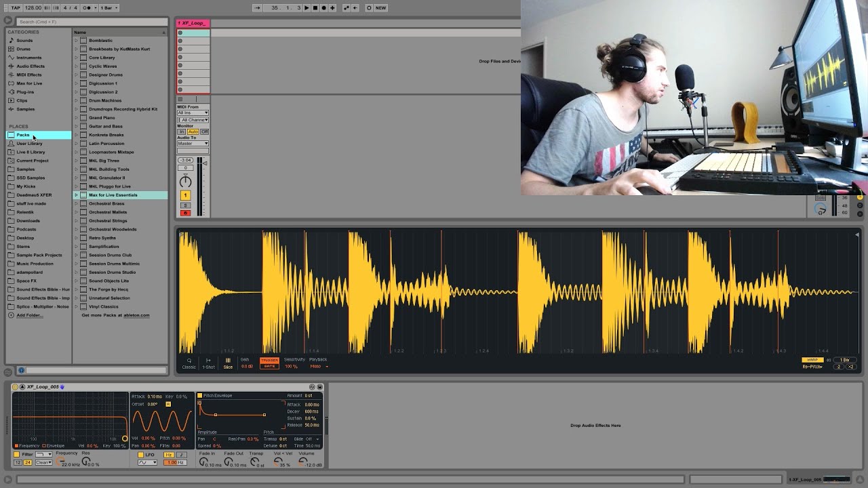Switch Simpler to Classic mode
Image resolution: width=868 pixels, height=488 pixels.
[x=189, y=363]
